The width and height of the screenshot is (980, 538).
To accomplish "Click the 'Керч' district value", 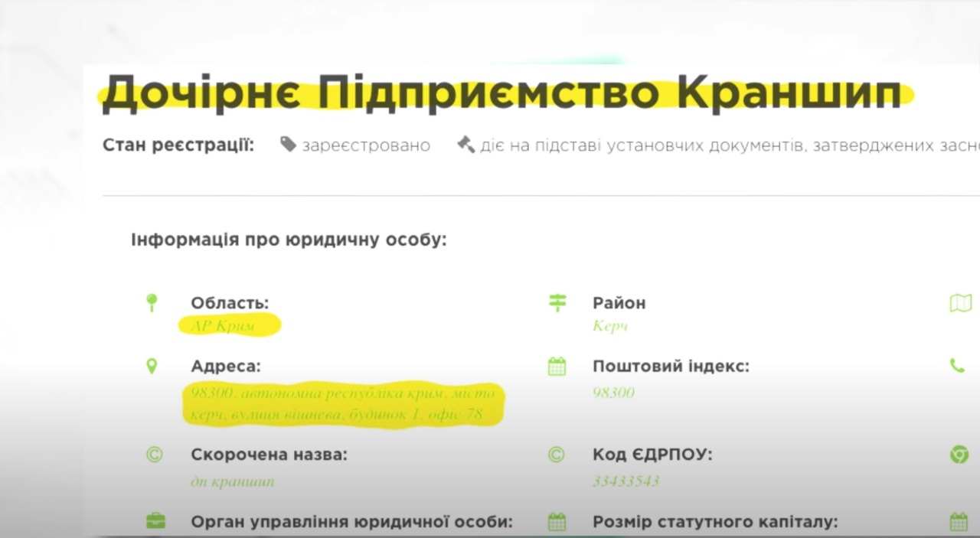I will pyautogui.click(x=610, y=326).
